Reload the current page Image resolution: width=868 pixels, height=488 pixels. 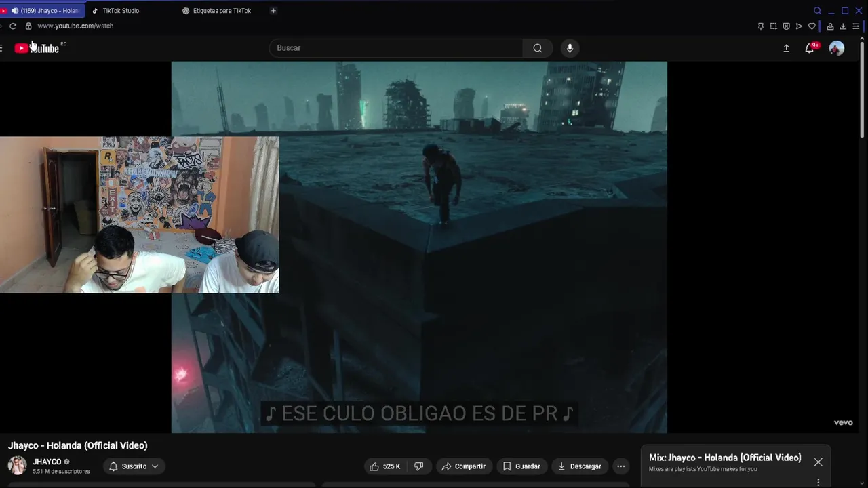(x=12, y=26)
